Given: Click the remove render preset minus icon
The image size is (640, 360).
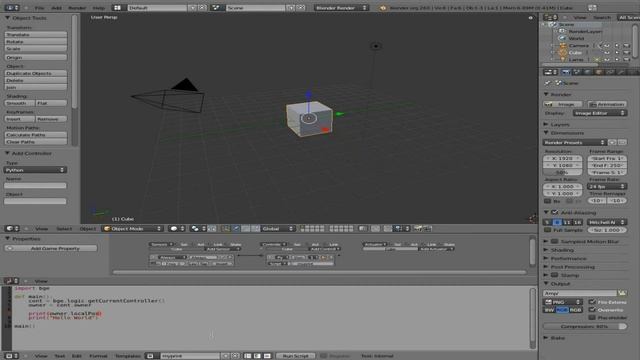Looking at the screenshot, I should tap(622, 142).
